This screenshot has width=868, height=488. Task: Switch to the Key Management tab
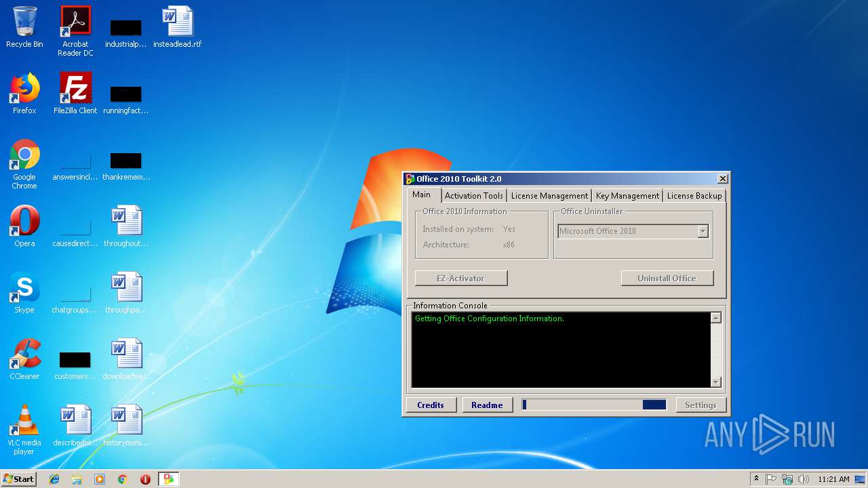point(627,196)
